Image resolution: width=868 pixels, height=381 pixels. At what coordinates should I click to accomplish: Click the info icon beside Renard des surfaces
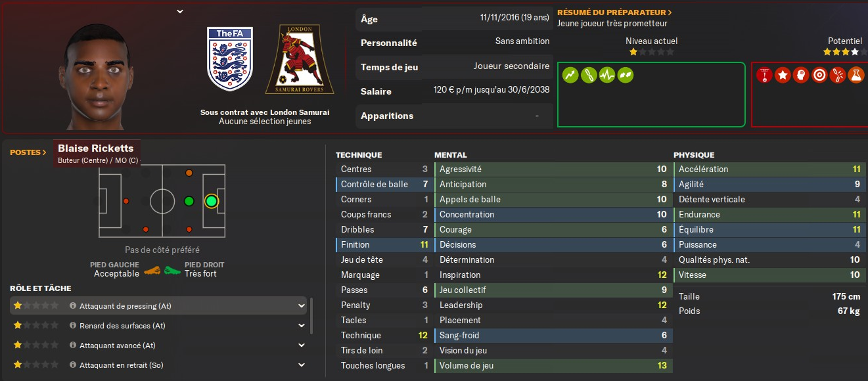pos(73,326)
